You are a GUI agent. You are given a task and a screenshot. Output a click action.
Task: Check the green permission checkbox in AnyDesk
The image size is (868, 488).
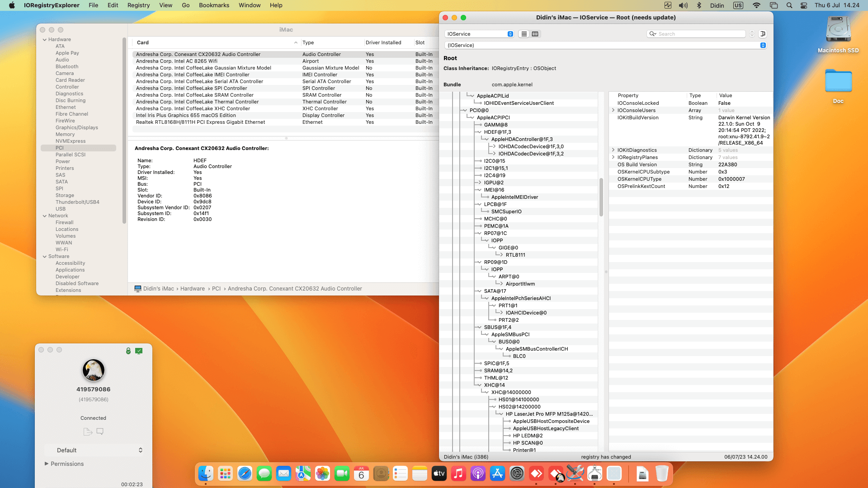tap(139, 350)
